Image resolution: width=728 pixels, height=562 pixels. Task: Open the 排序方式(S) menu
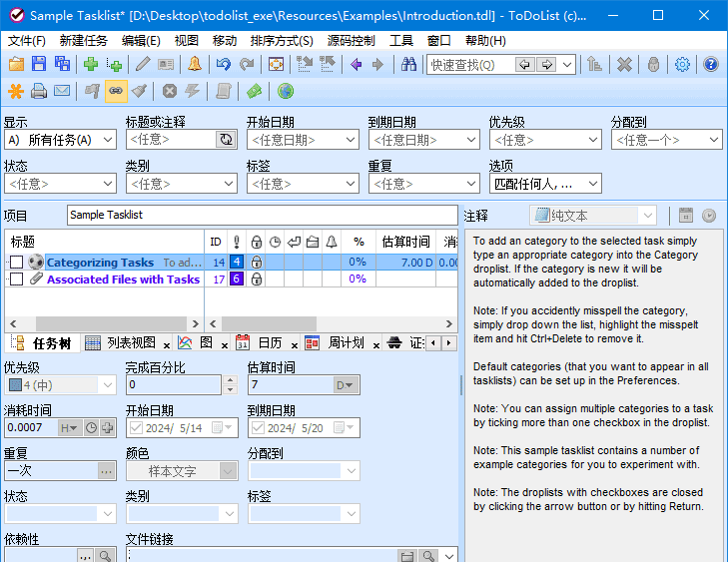point(282,41)
